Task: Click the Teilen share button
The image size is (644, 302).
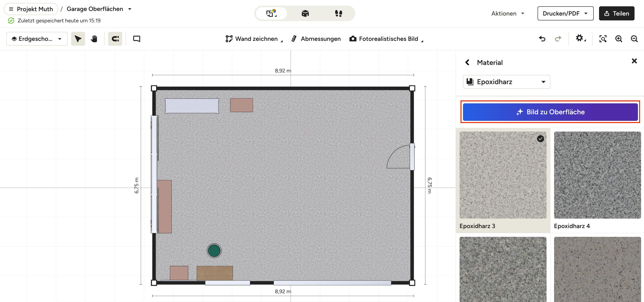Action: pyautogui.click(x=617, y=14)
